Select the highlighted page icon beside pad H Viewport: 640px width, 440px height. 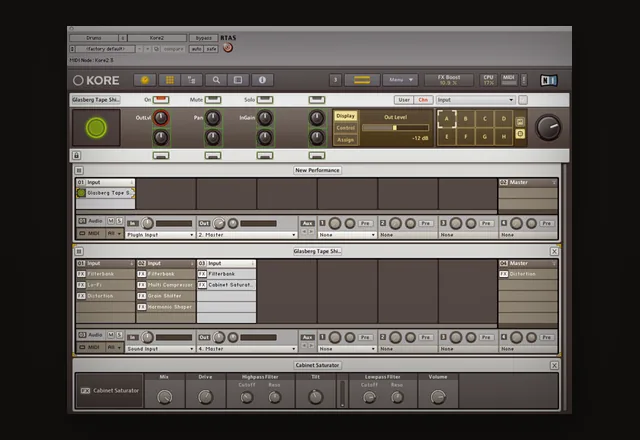520,134
